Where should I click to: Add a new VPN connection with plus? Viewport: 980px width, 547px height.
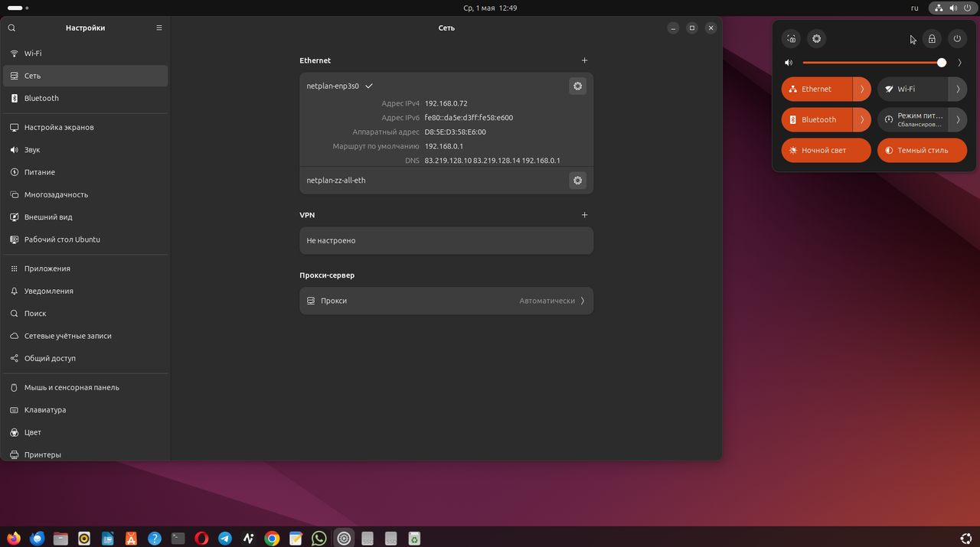[x=584, y=216]
